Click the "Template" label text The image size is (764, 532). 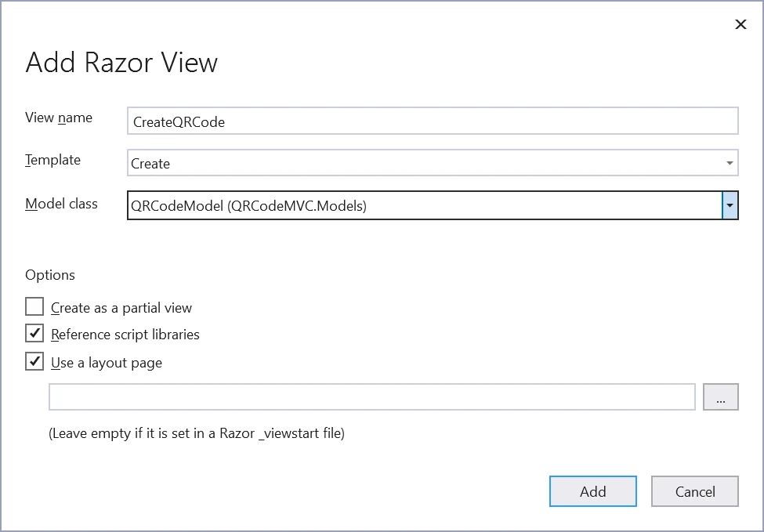[x=53, y=160]
